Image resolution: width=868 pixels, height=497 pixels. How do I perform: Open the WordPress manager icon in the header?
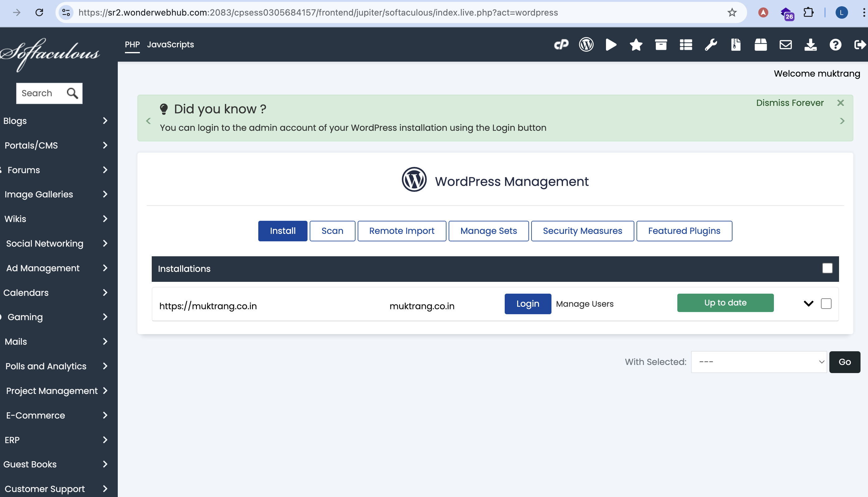coord(586,45)
